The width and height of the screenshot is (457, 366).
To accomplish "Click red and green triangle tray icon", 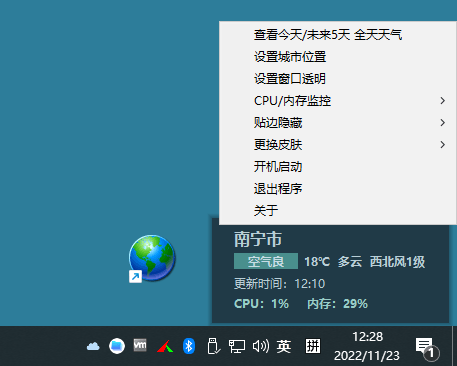I will [x=165, y=347].
